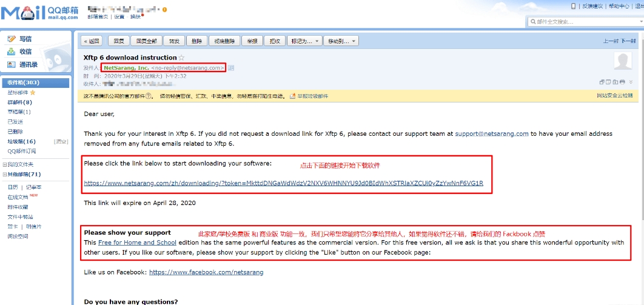Open facebook.com/netsarang link
The width and height of the screenshot is (644, 305).
coord(206,272)
